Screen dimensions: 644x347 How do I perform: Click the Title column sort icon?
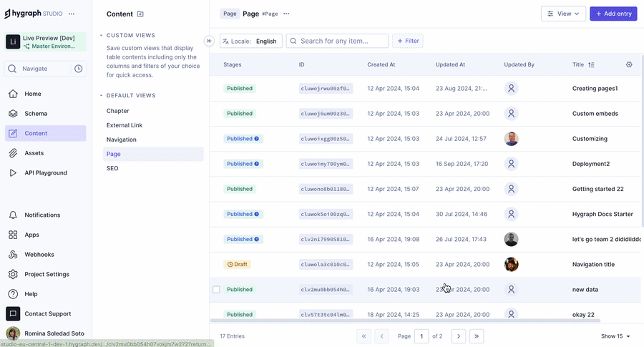(x=591, y=64)
